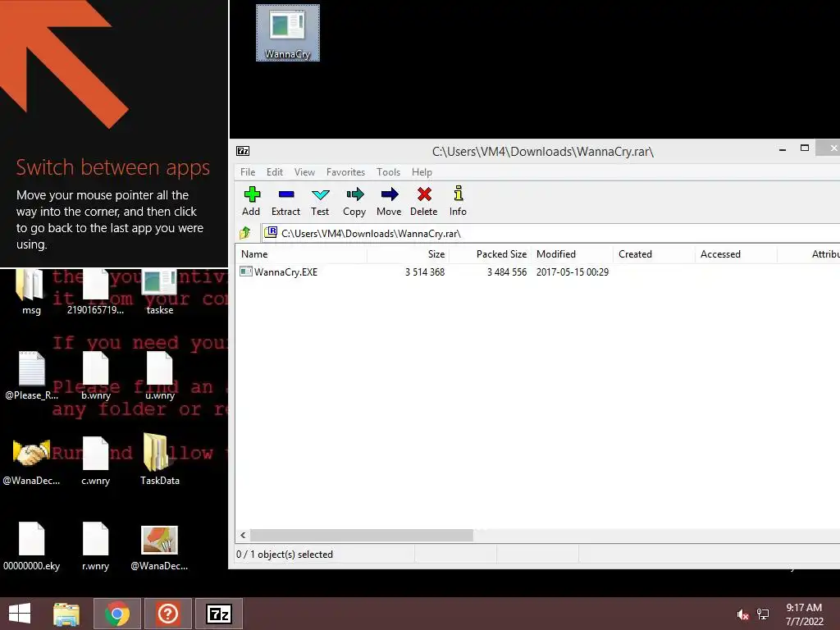Click the '0 / 1 object(s) selected' status text
Viewport: 840px width, 630px height.
tap(285, 555)
